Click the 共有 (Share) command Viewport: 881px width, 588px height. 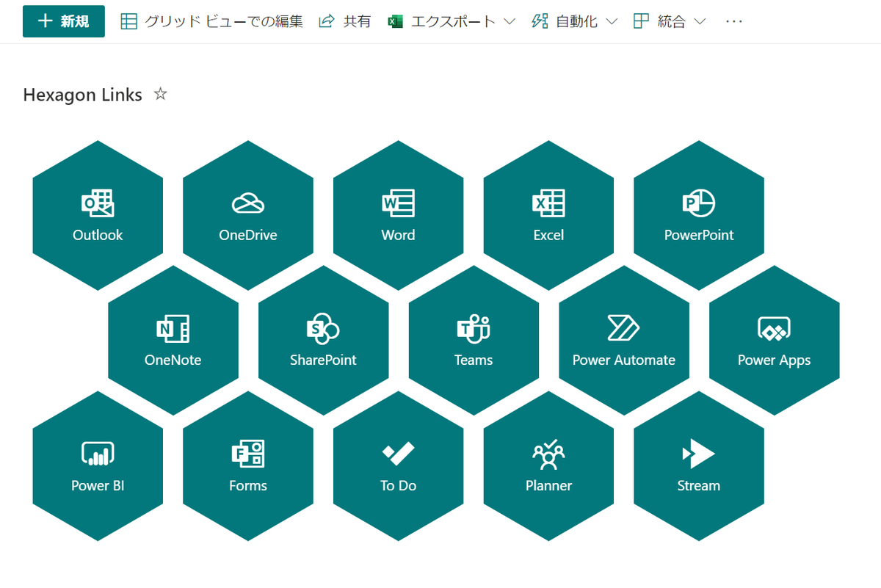pos(345,21)
